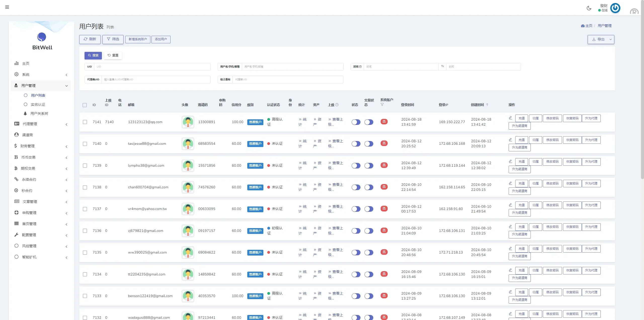The image size is (644, 320).
Task: Open avatar thumbnail of user 7140
Action: pos(188,144)
